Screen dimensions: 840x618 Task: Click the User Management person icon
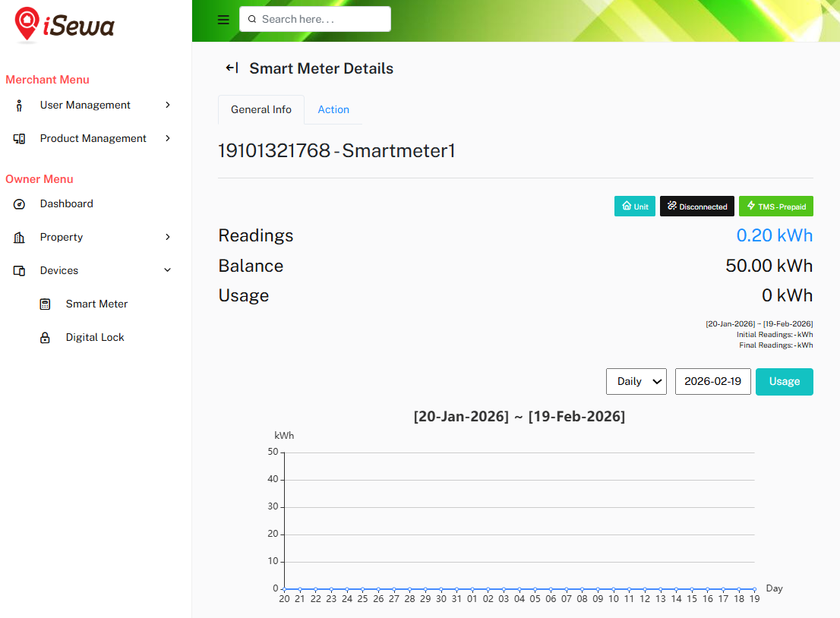(20, 106)
